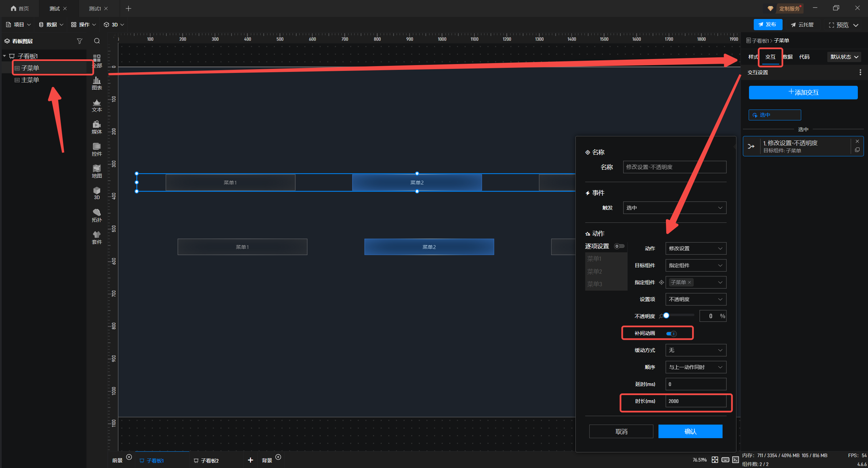Open the 数据 menu in top toolbar
The image size is (868, 468).
[x=51, y=24]
